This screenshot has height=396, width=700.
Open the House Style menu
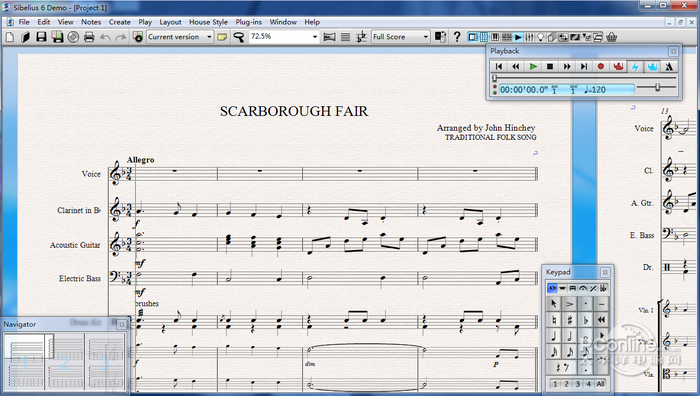[x=208, y=22]
